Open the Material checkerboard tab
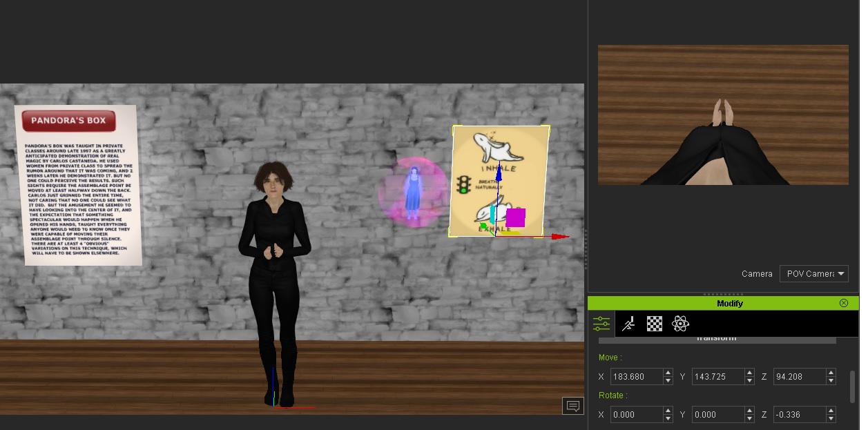868x430 pixels. click(654, 324)
